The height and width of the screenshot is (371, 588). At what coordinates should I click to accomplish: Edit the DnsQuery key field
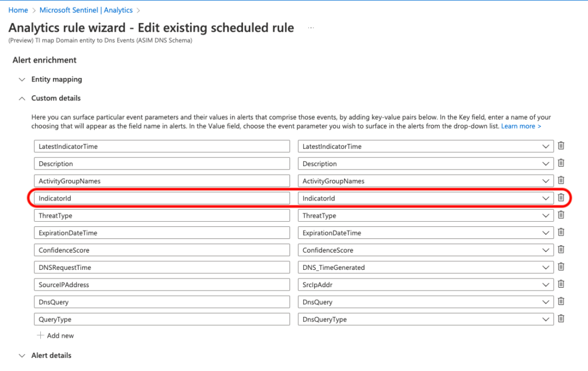click(161, 302)
